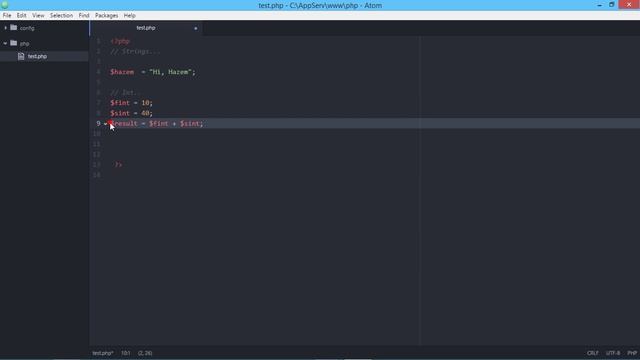
Task: Click the $sint = 40 line
Action: [131, 113]
